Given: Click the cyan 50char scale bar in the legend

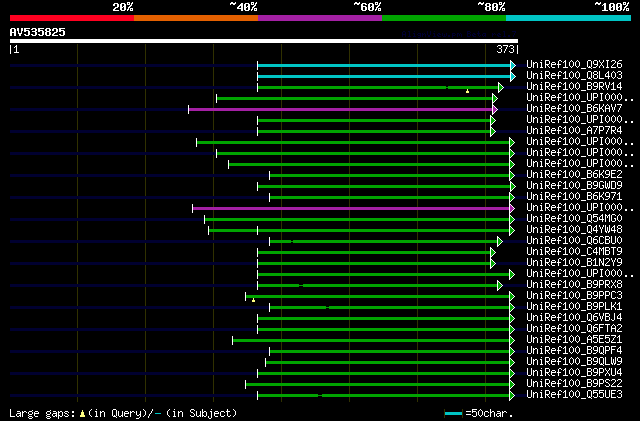Looking at the screenshot, I should 453,414.
